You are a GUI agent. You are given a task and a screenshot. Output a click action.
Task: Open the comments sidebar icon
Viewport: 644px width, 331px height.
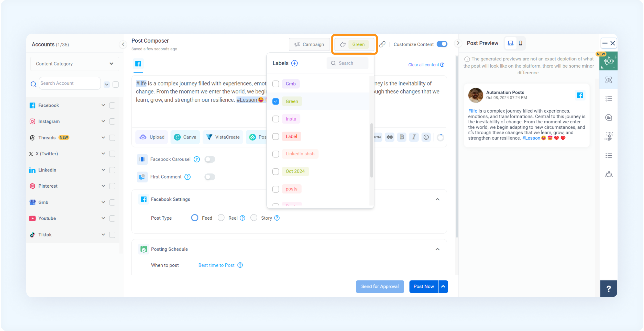click(x=608, y=118)
